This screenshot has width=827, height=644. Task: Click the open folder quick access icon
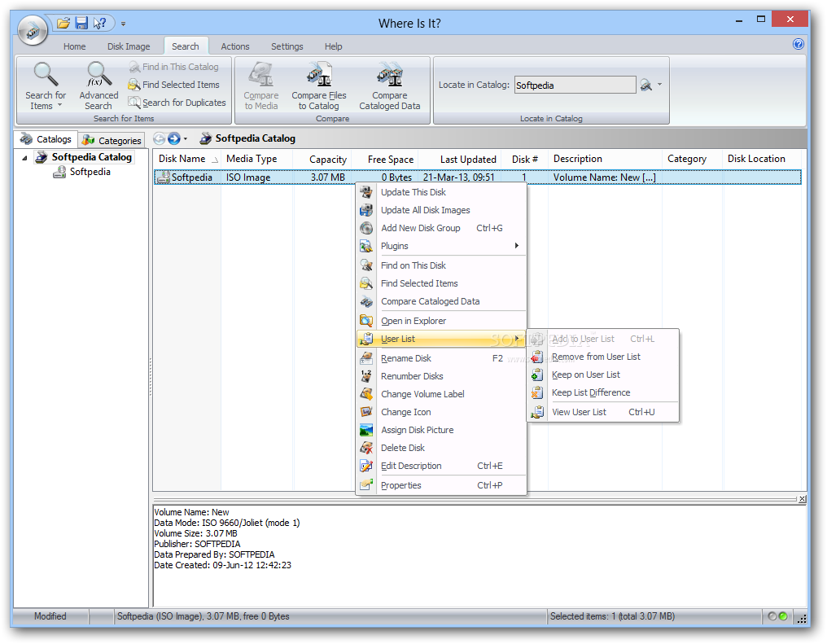(63, 24)
